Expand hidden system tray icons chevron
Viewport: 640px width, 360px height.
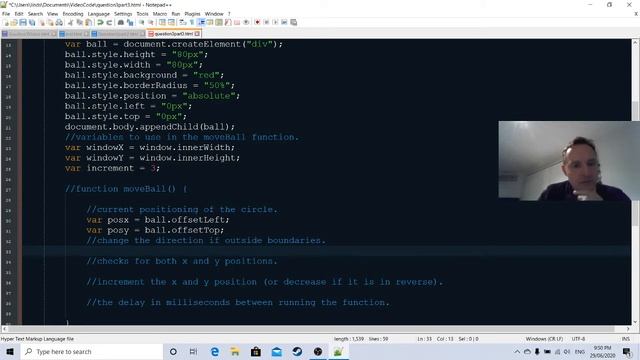point(517,351)
